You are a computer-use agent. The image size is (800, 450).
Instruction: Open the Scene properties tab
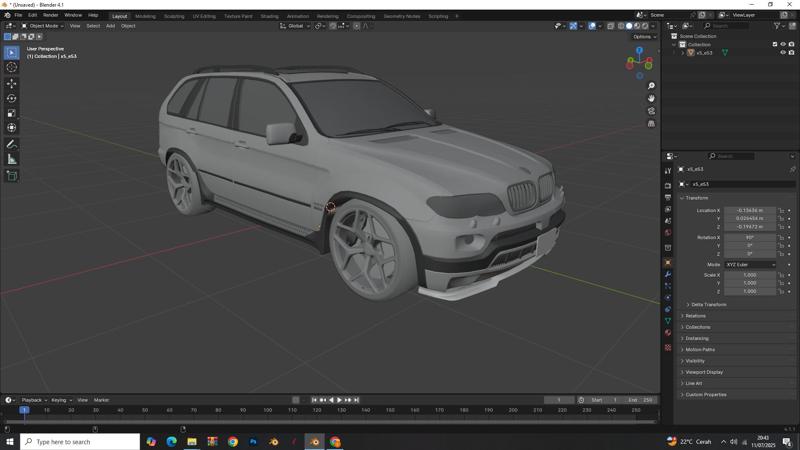(668, 221)
